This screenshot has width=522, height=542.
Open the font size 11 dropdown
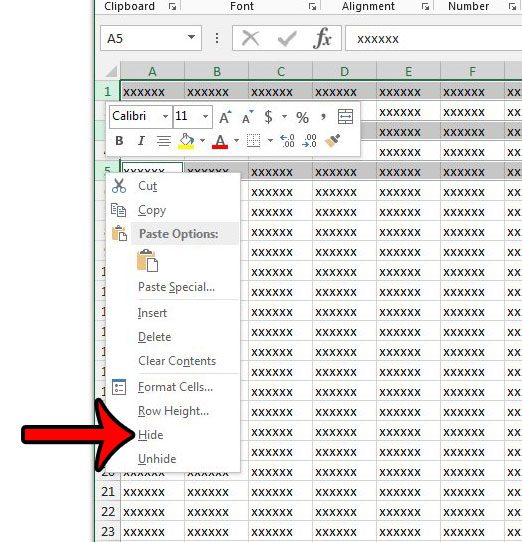(x=206, y=116)
